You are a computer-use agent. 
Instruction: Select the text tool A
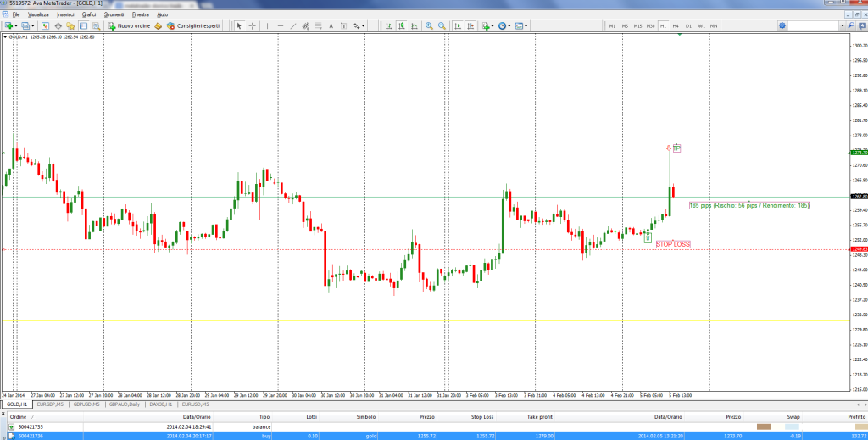[331, 25]
